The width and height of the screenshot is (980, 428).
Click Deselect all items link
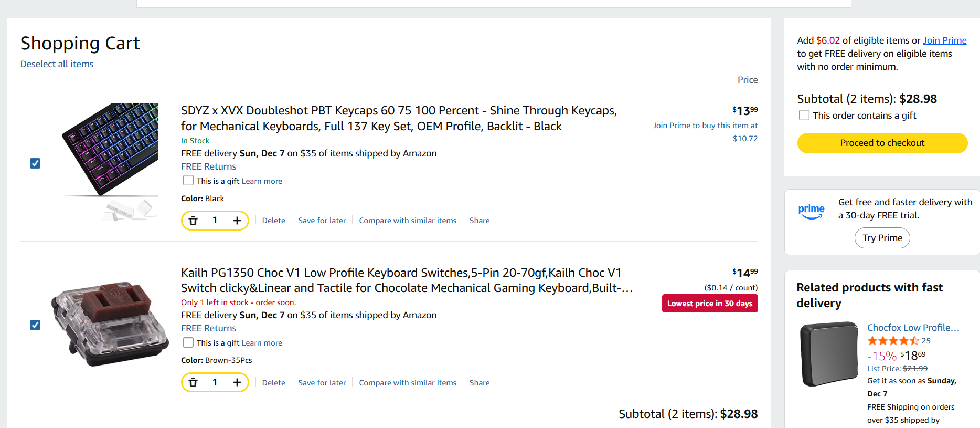57,64
